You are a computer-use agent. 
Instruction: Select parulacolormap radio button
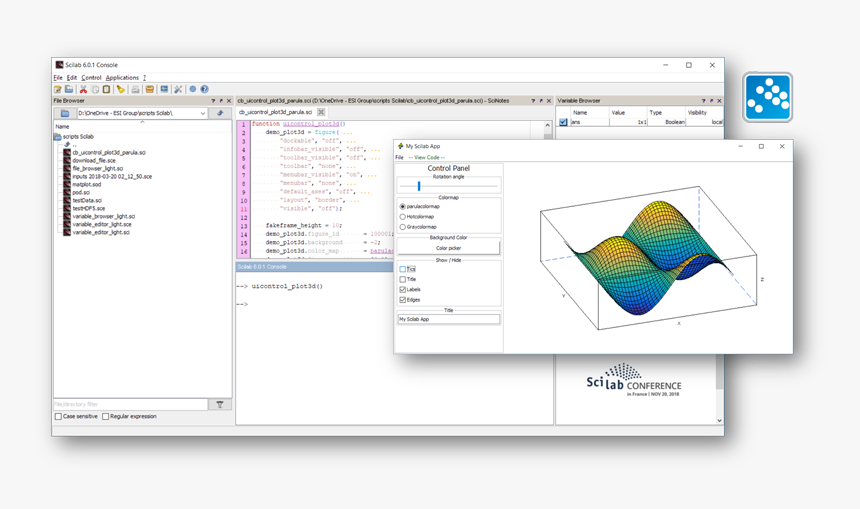(x=403, y=207)
